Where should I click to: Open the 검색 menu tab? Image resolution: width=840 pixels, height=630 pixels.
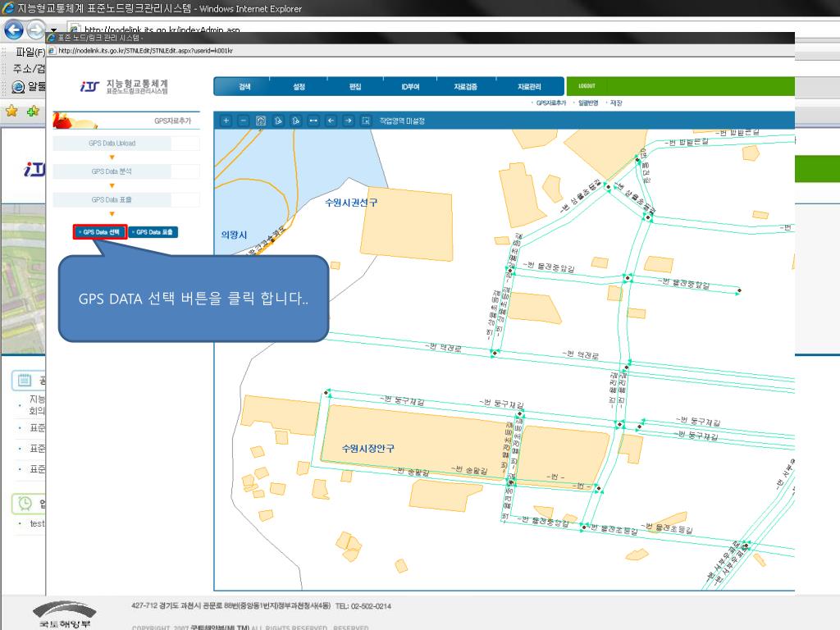(x=244, y=86)
